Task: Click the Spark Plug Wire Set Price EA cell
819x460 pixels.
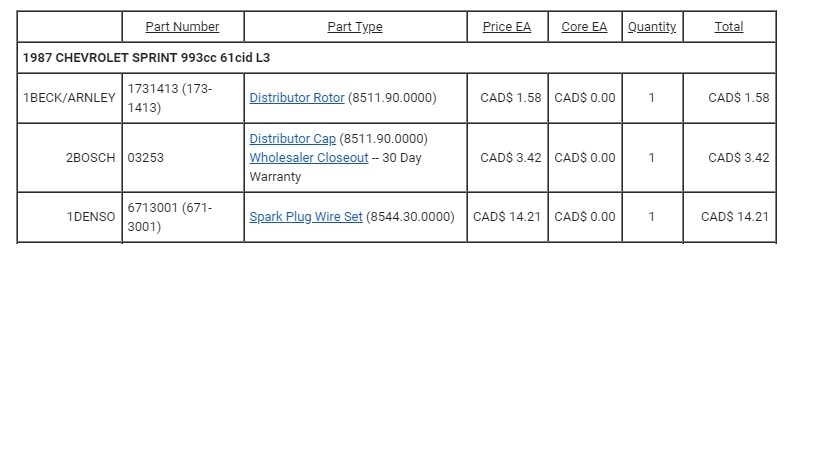Action: pos(507,217)
